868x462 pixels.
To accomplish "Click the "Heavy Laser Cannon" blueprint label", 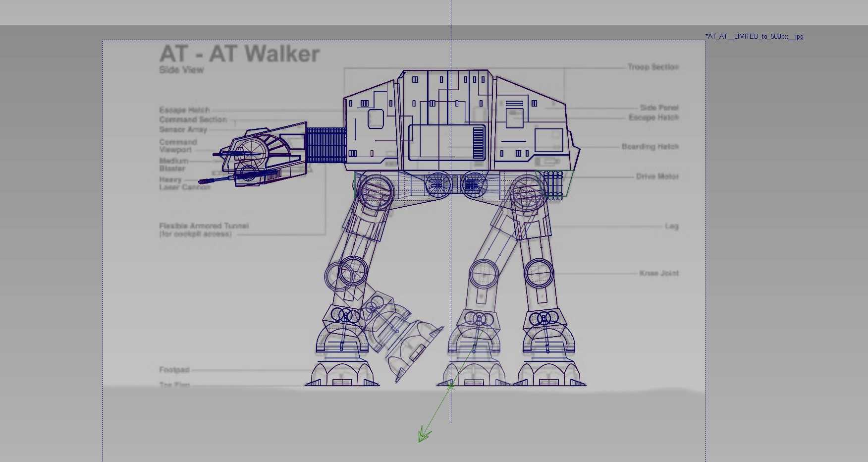I will (x=184, y=183).
